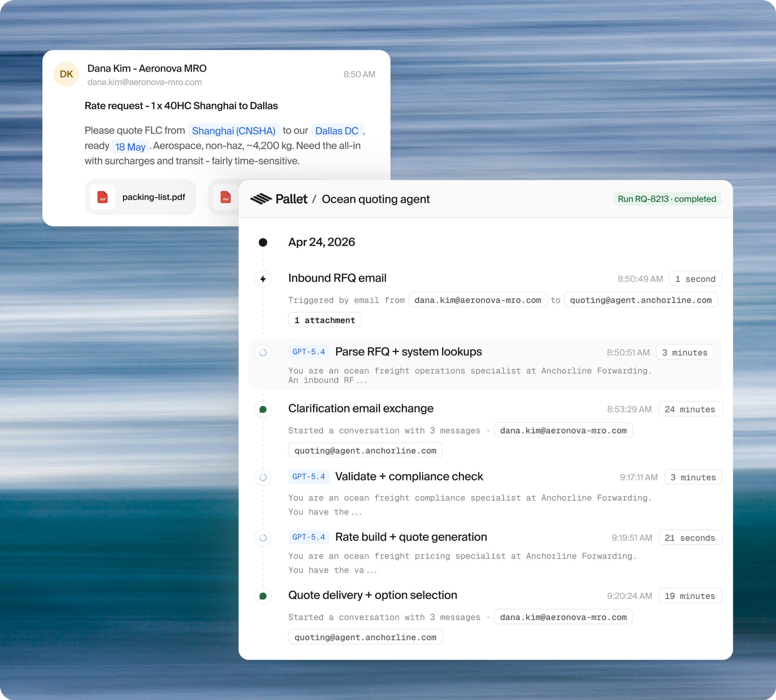This screenshot has width=776, height=700.
Task: Click the Run RQ-8213 completed status badge
Action: point(667,199)
